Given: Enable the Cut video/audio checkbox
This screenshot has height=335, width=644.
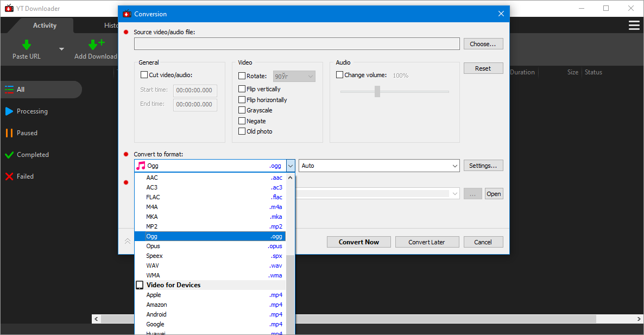Looking at the screenshot, I should click(144, 75).
